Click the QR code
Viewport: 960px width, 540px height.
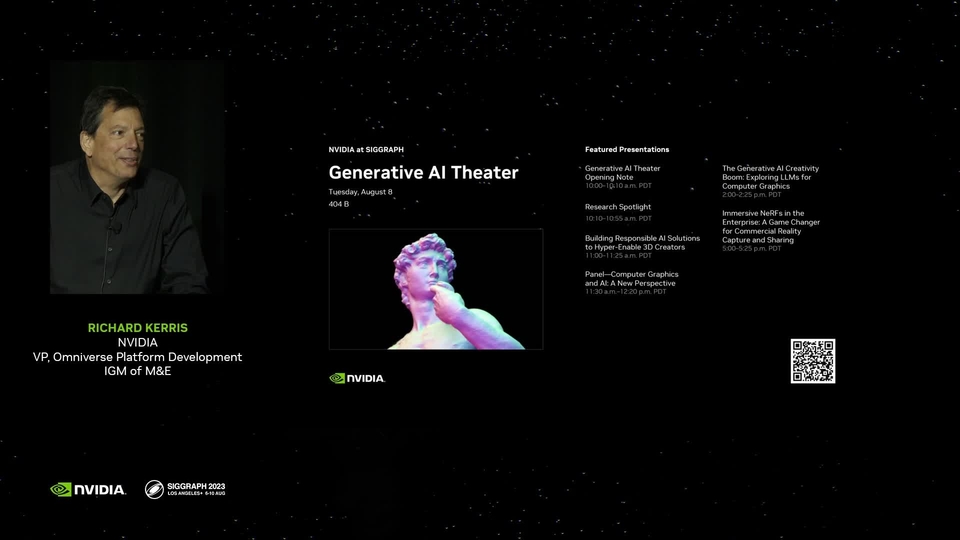[812, 361]
